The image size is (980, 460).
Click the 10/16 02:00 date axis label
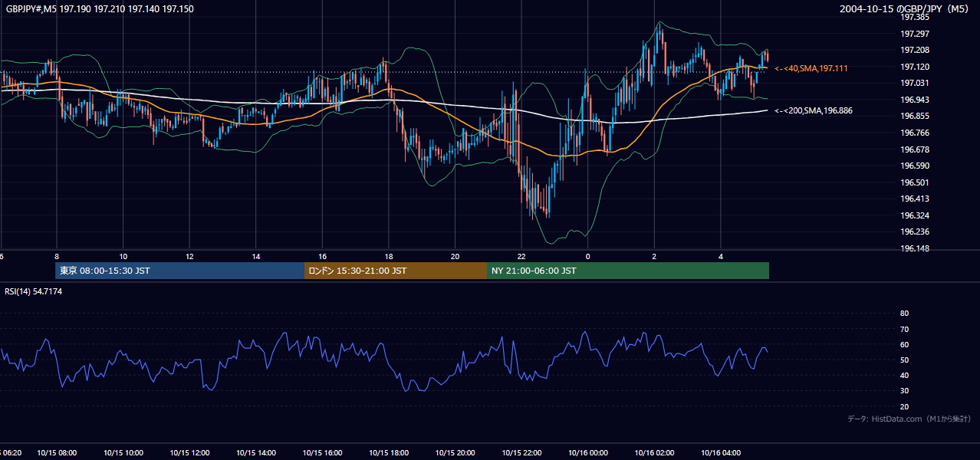[x=654, y=453]
